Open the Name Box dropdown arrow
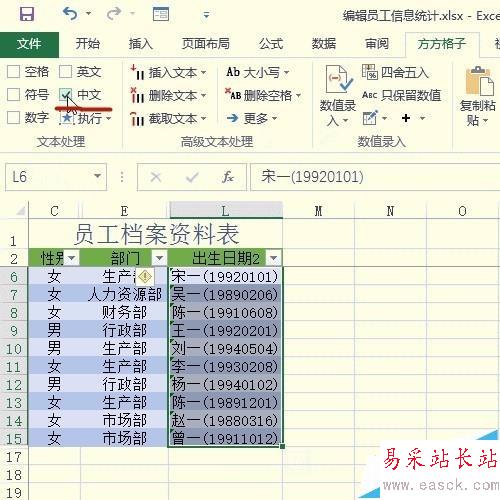Screen dimensions: 500x500 pyautogui.click(x=97, y=176)
